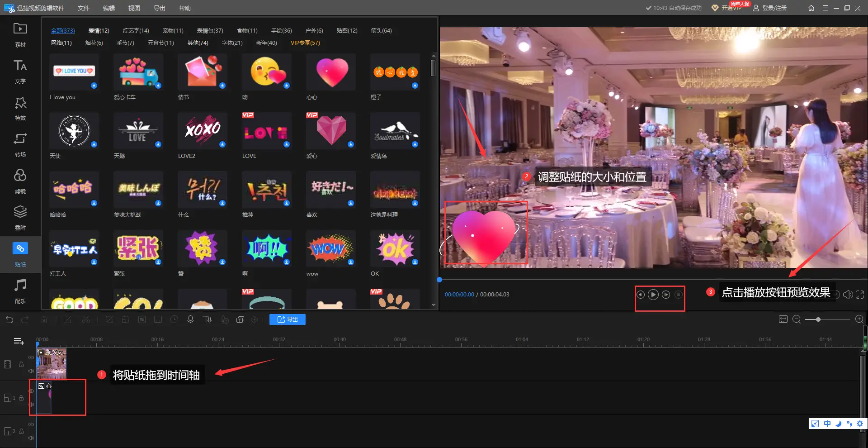Select the 心心 heart sticker thumbnail
The image size is (868, 448).
point(331,72)
